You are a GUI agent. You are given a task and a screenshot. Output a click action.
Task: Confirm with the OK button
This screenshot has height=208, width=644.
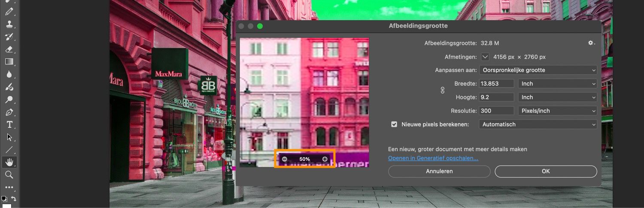click(546, 171)
